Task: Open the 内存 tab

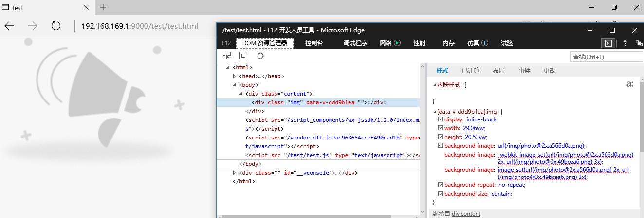Action: (448, 43)
